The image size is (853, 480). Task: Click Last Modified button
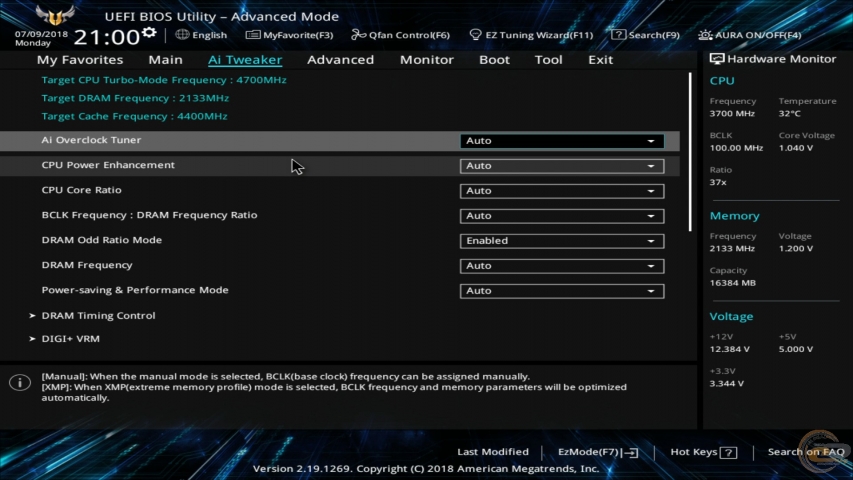pyautogui.click(x=493, y=452)
